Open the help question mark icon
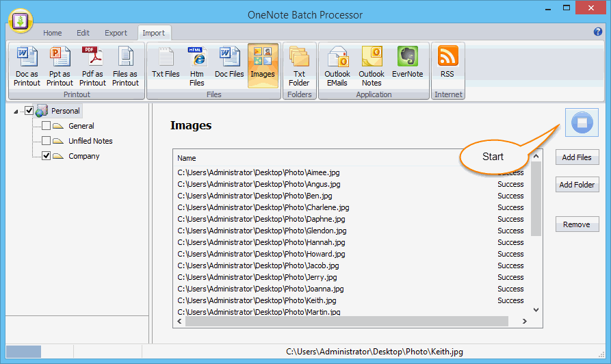611x364 pixels. point(598,31)
